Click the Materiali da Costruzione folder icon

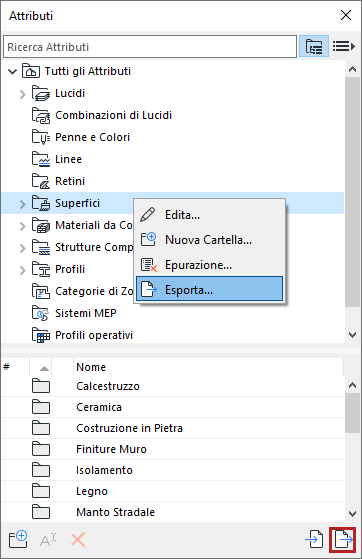click(x=41, y=225)
